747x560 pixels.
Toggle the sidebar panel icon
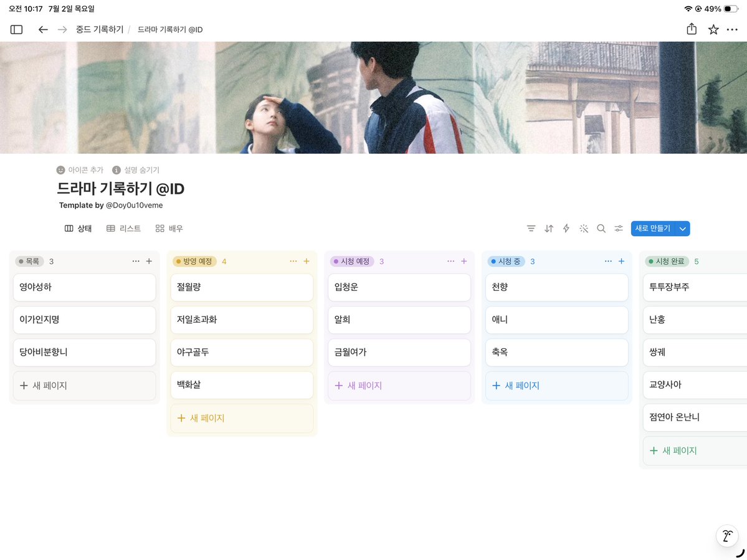pos(16,29)
